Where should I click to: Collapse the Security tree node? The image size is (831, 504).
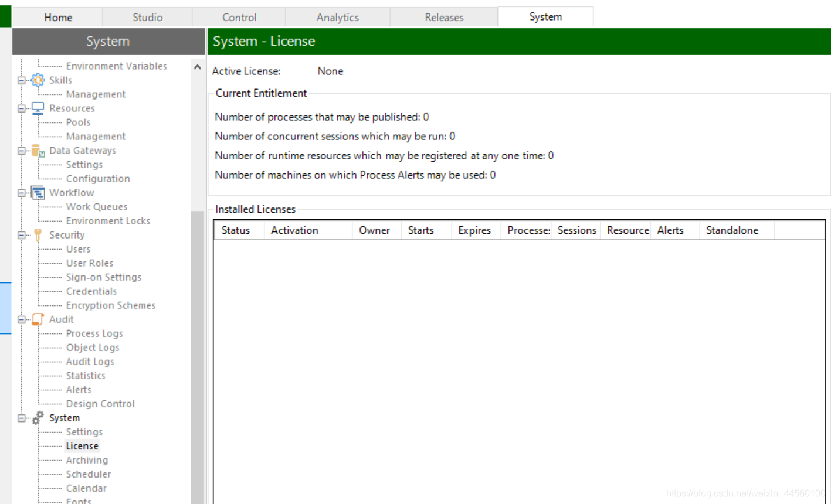tap(22, 235)
